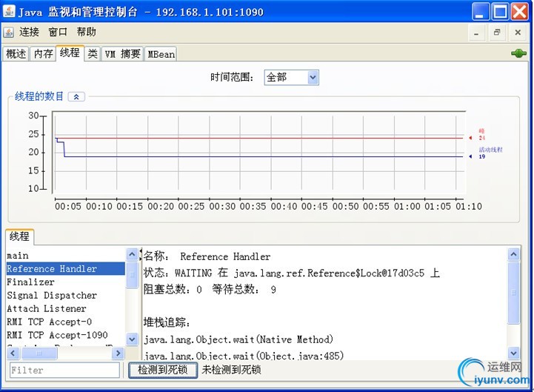Click the green connection status icon

518,53
